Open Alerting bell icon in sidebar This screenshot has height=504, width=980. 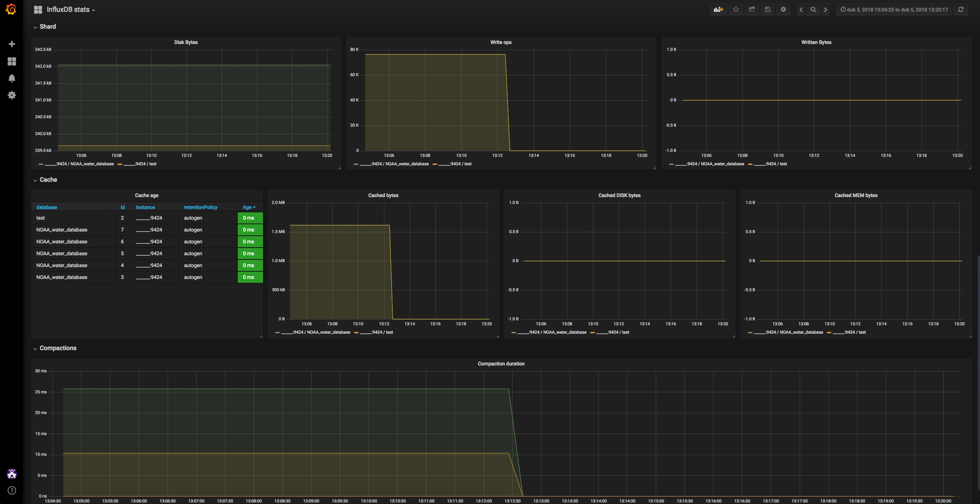click(x=12, y=78)
